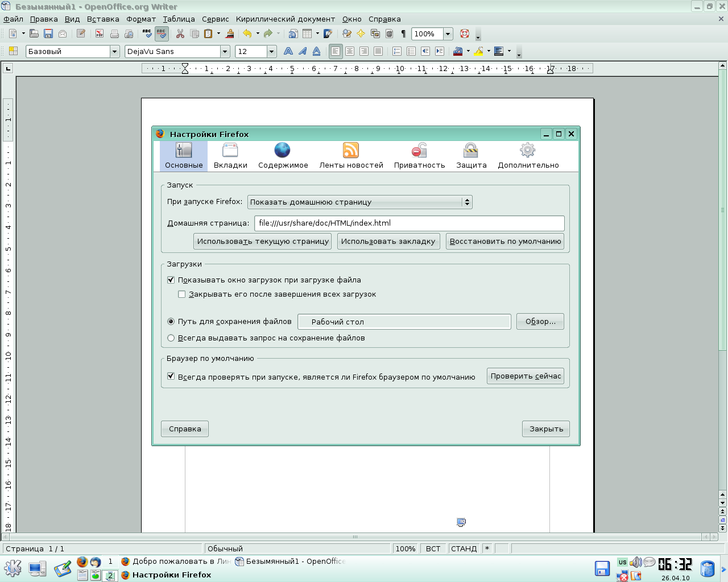Click the Underline letter icon
Viewport: 728px width, 582px height.
pyautogui.click(x=316, y=51)
